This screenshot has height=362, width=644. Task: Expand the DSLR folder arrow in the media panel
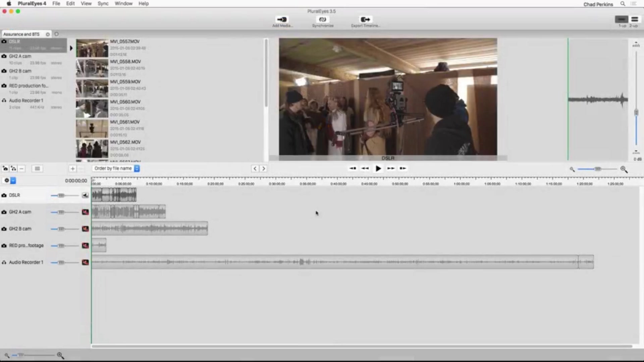[x=71, y=48]
